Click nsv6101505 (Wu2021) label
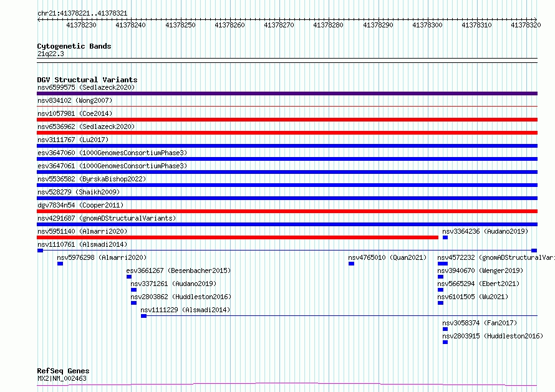555x392 pixels. point(473,297)
